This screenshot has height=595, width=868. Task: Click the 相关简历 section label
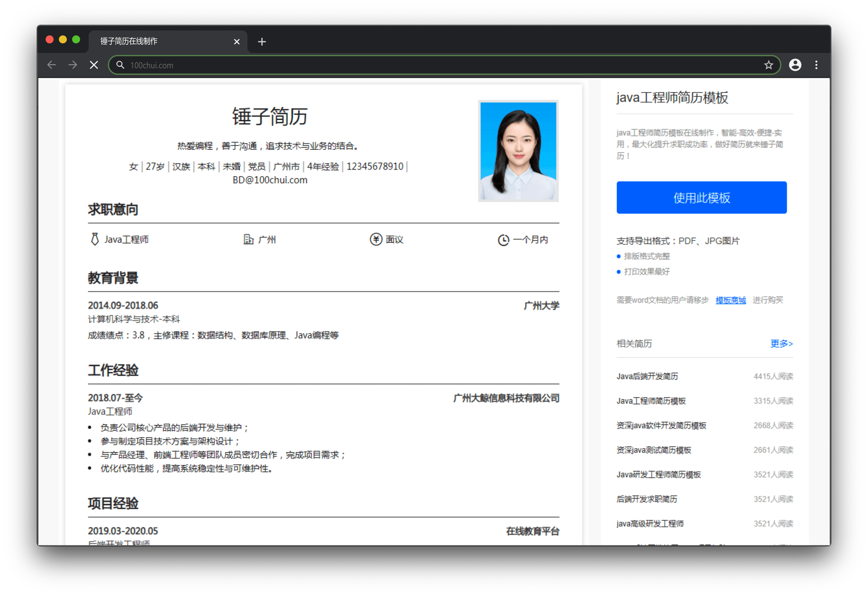(634, 343)
